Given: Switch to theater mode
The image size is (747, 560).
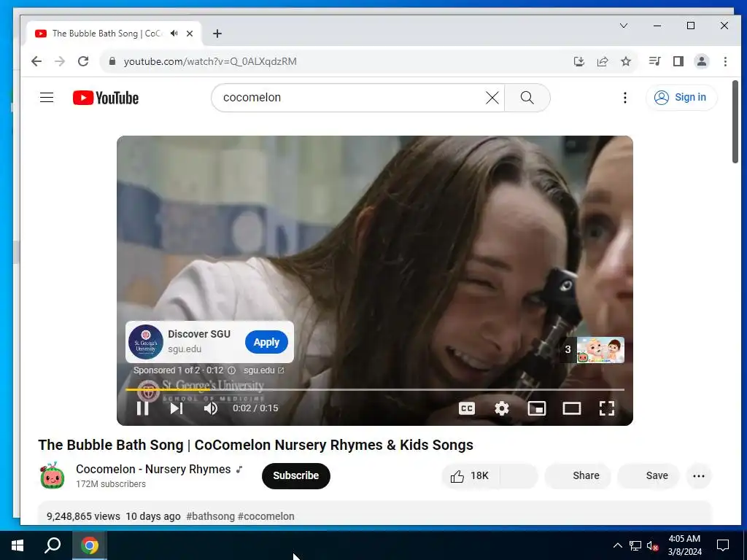Looking at the screenshot, I should pos(572,408).
